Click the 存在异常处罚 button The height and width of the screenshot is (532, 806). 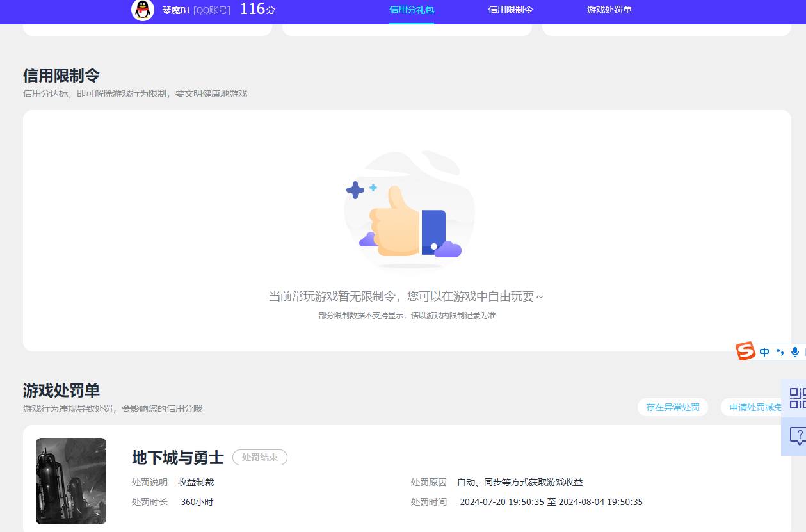(x=672, y=407)
